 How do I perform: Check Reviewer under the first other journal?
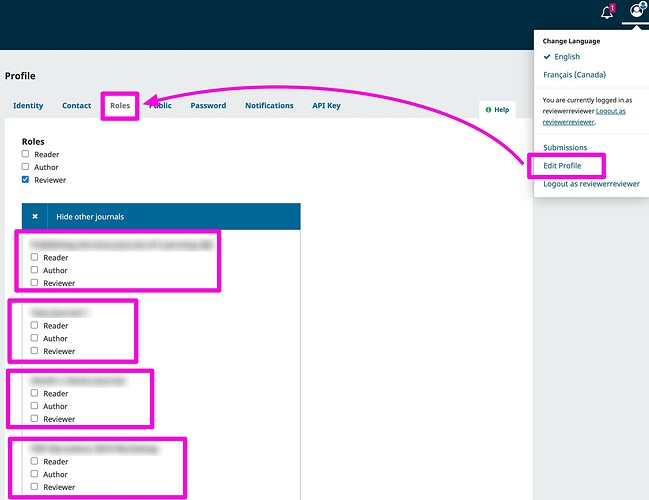[x=35, y=283]
